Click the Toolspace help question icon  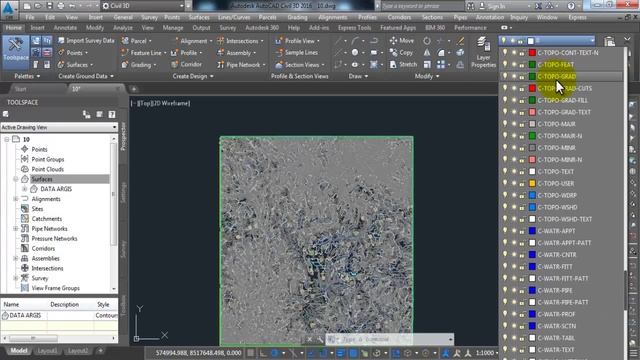point(112,114)
